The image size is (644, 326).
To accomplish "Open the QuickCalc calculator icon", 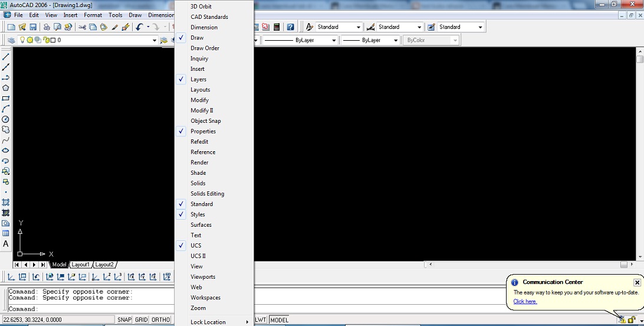I will tap(277, 27).
